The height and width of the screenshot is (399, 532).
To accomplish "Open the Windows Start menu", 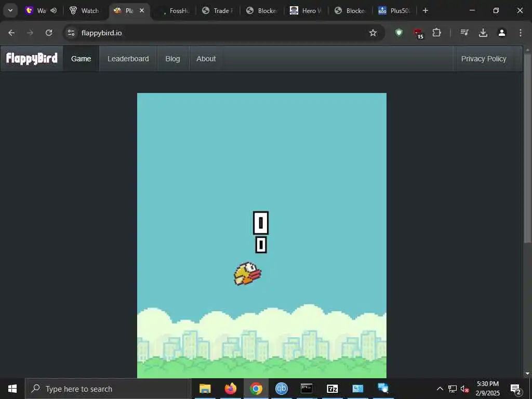I will 12,389.
